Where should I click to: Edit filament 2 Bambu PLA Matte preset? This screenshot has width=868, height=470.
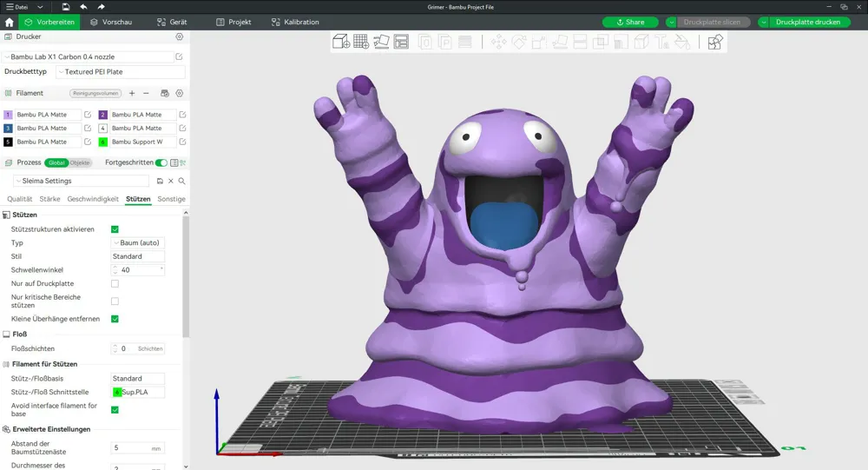point(182,115)
